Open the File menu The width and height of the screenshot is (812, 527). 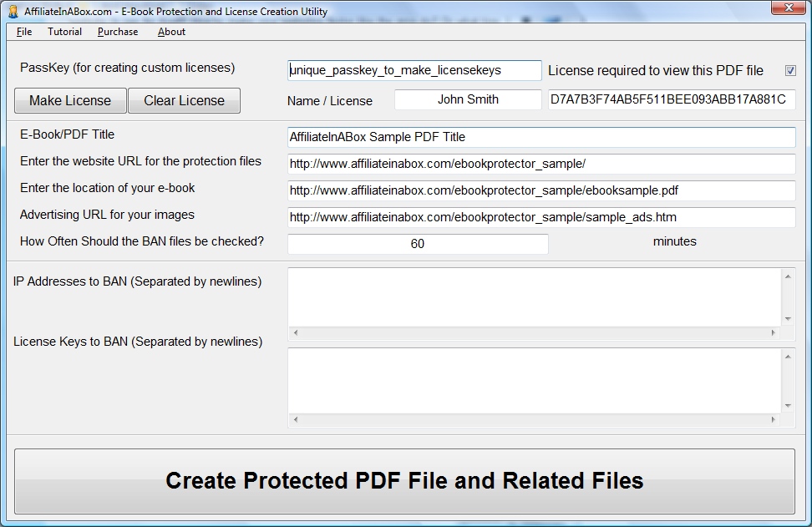tap(24, 32)
